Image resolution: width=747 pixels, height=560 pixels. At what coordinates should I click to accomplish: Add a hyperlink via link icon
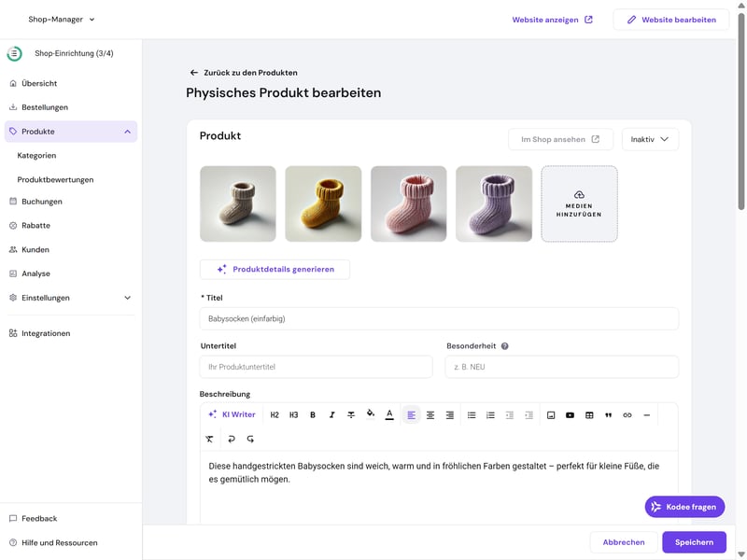coord(627,415)
